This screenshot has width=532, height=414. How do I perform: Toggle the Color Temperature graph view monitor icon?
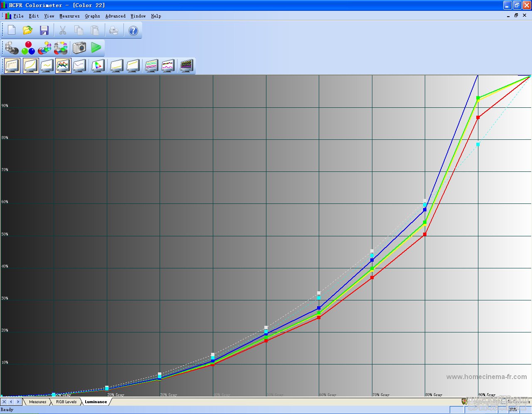[79, 66]
